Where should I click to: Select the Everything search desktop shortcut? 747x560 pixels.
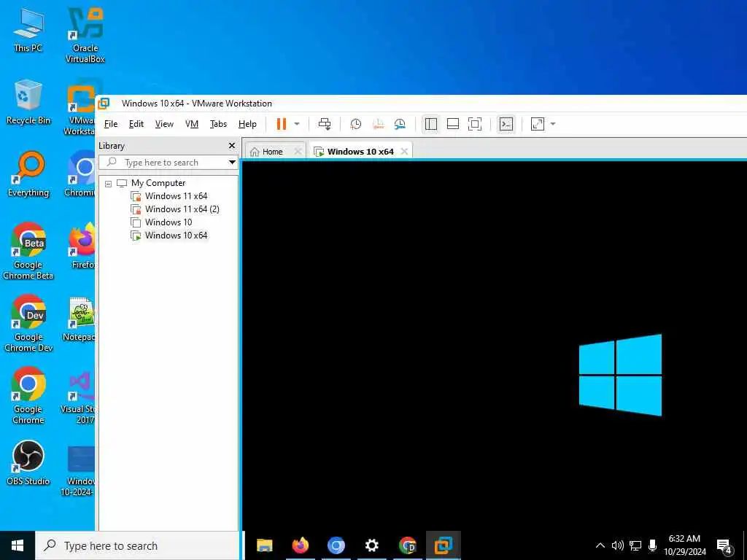point(28,175)
